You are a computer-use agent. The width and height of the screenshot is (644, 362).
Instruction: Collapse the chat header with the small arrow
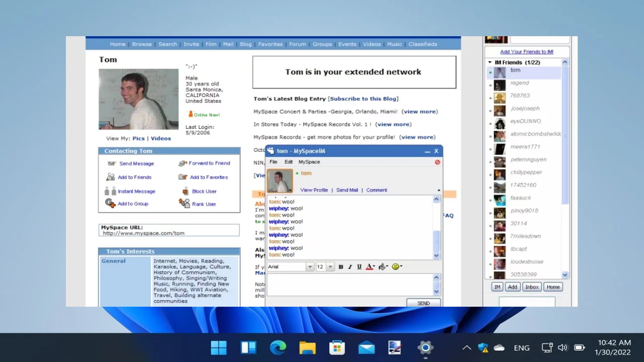point(439,190)
